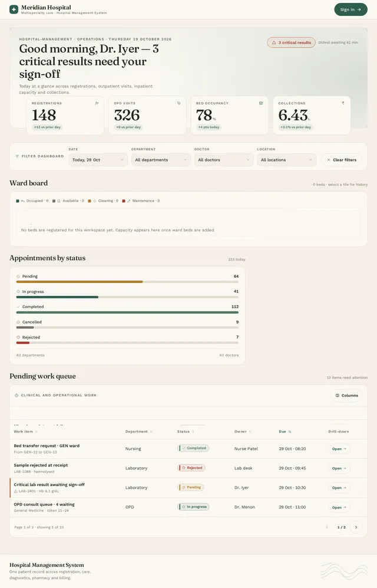Open the Columns chooser button
The height and width of the screenshot is (588, 377).
[x=347, y=395]
